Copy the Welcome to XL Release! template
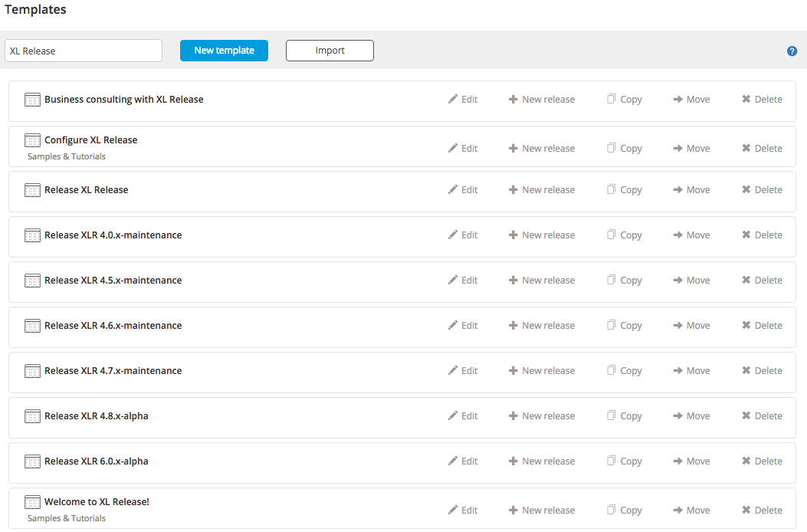This screenshot has height=532, width=807. (625, 511)
